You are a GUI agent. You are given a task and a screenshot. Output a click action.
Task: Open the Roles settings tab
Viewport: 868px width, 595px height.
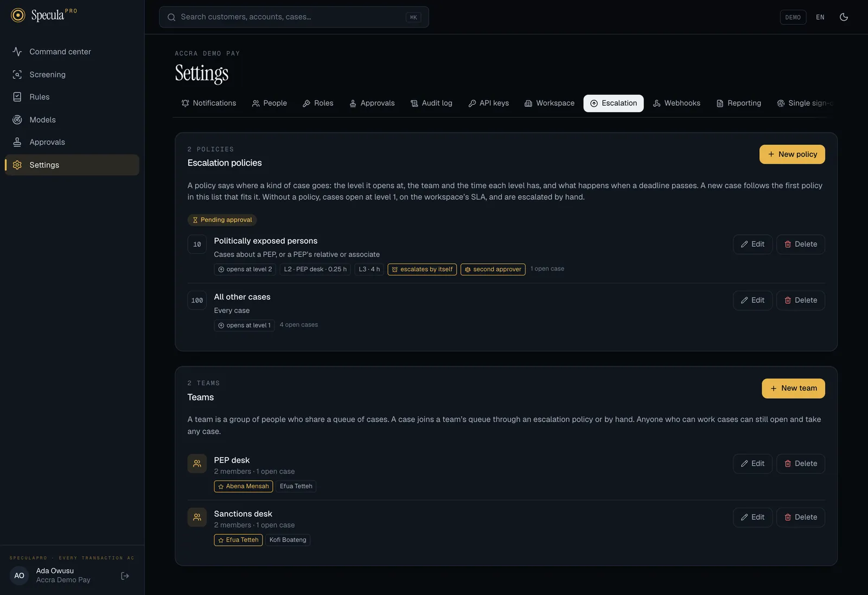click(x=318, y=103)
